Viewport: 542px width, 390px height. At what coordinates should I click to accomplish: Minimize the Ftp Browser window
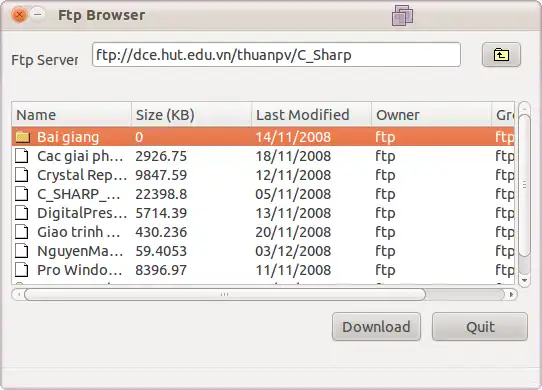coord(38,15)
